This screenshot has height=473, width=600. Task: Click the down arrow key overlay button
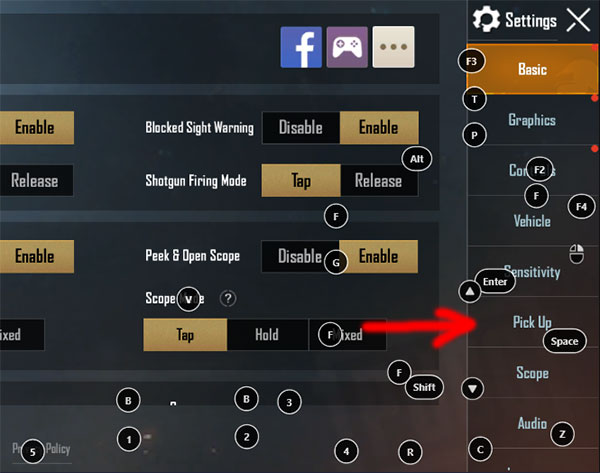pos(473,389)
